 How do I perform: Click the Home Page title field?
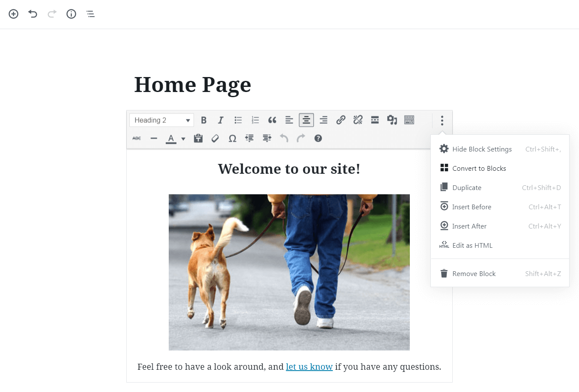[x=193, y=84]
